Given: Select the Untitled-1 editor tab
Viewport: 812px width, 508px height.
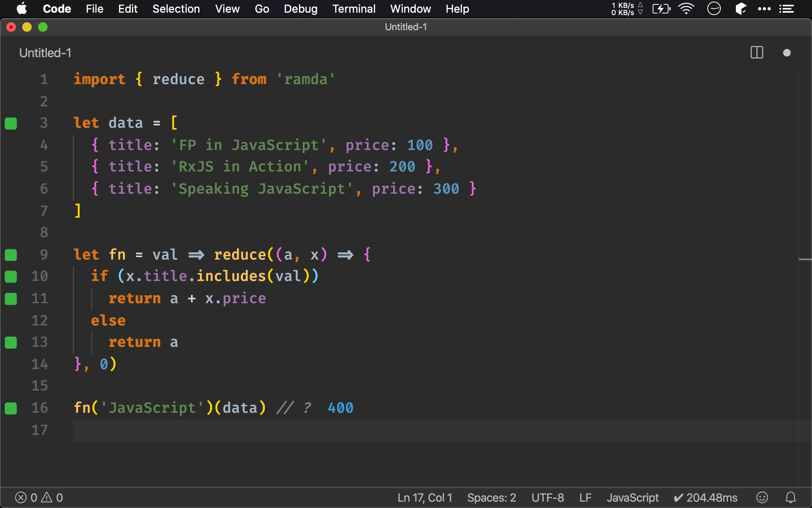Looking at the screenshot, I should 45,53.
